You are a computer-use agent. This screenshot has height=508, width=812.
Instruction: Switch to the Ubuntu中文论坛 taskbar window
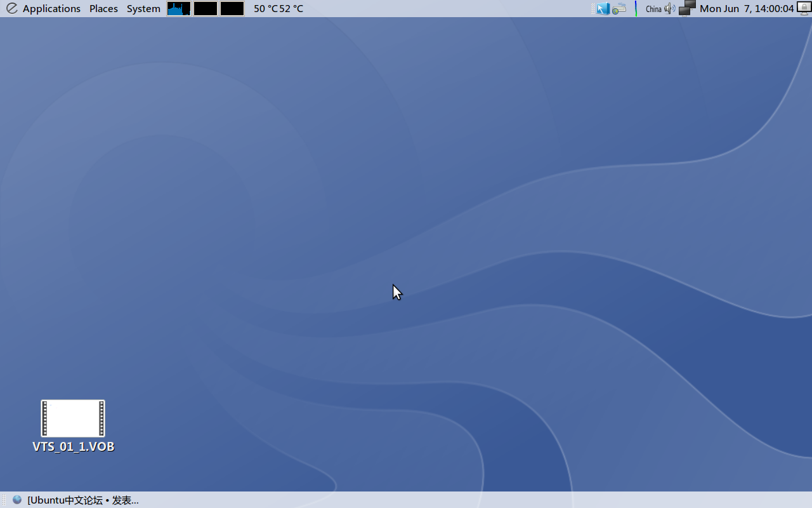[x=75, y=500]
